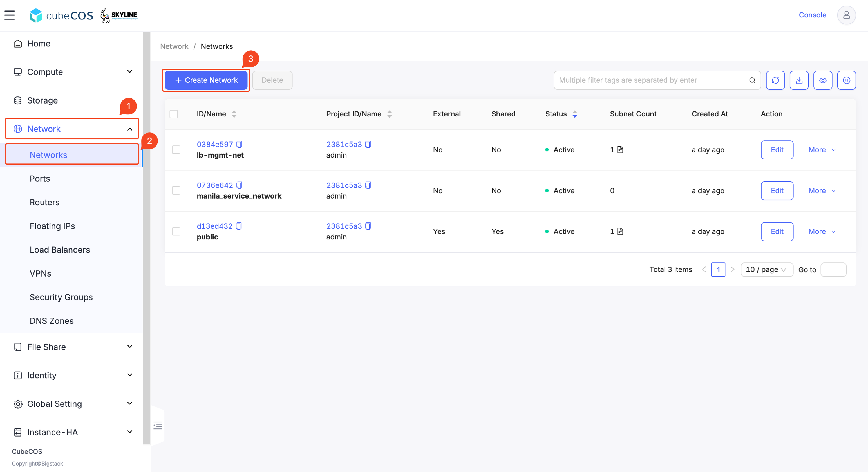Open the 10 / page size dropdown
The height and width of the screenshot is (472, 868).
(767, 269)
